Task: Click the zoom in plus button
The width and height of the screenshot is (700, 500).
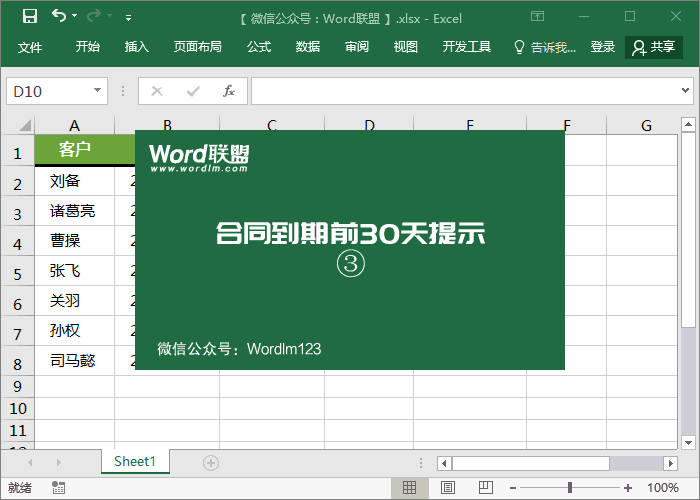Action: 628,488
